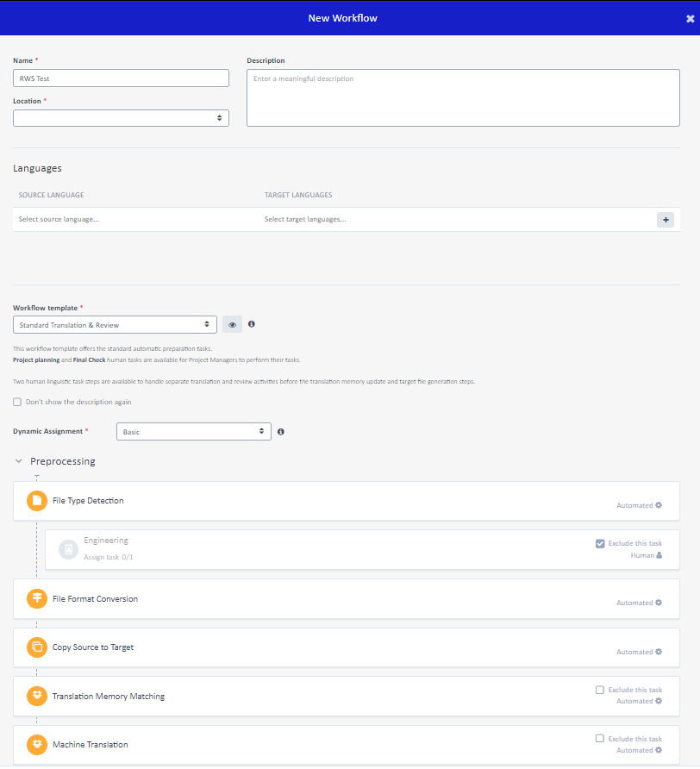Screen dimensions: 700x769
Task: Preview workflow template with eye button
Action: point(232,325)
